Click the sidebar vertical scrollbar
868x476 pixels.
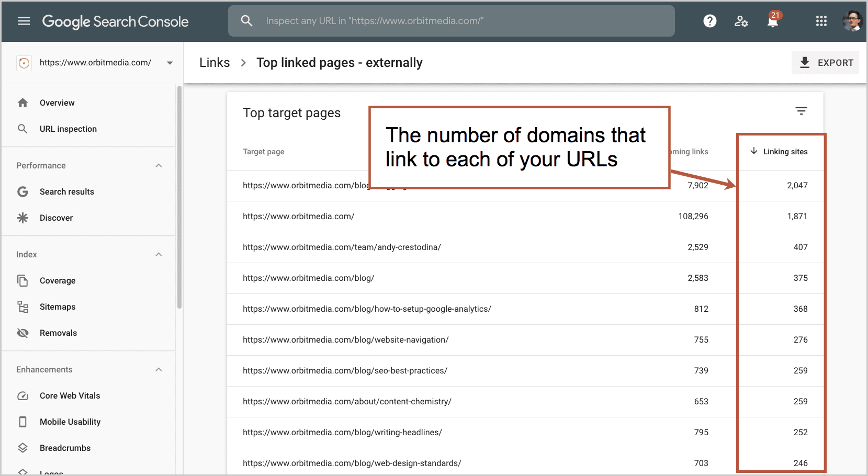click(x=179, y=197)
